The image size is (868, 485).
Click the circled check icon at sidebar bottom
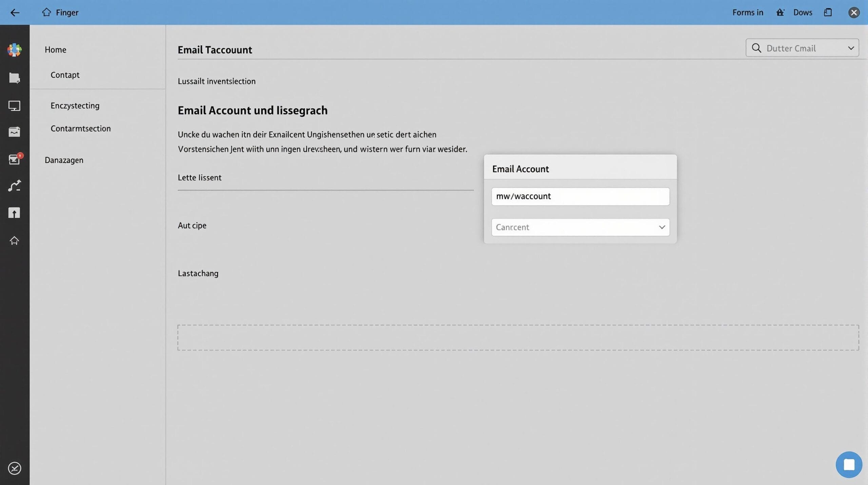click(14, 468)
